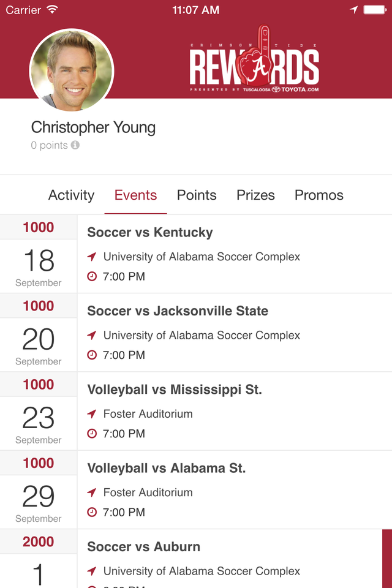Viewport: 392px width, 588px height.
Task: Tap clock icon for Soccer vs Kentucky
Action: click(x=92, y=277)
